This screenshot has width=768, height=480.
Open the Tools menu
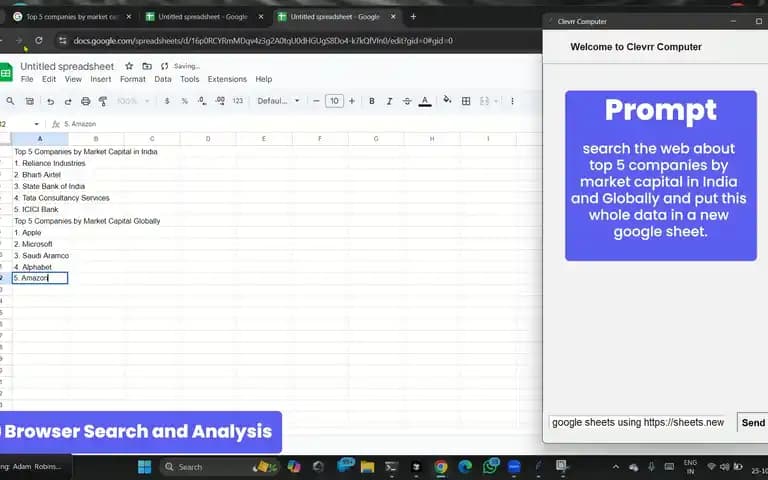pos(189,79)
